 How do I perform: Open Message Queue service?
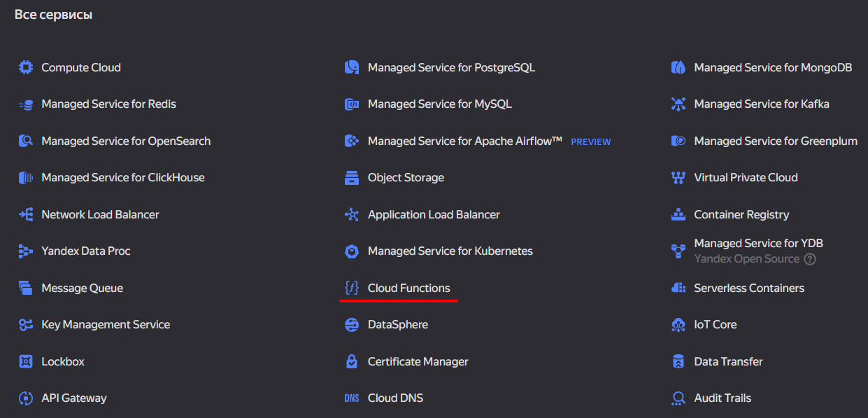[x=82, y=288]
